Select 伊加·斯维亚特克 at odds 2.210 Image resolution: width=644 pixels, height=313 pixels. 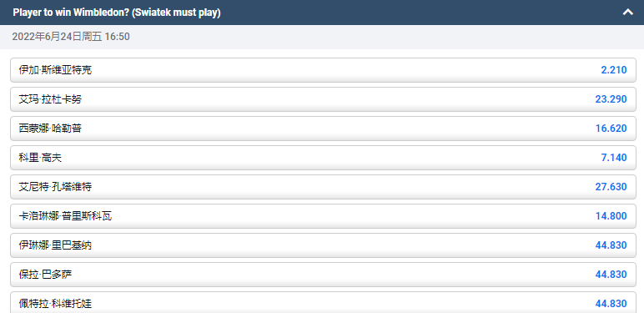[x=323, y=70]
